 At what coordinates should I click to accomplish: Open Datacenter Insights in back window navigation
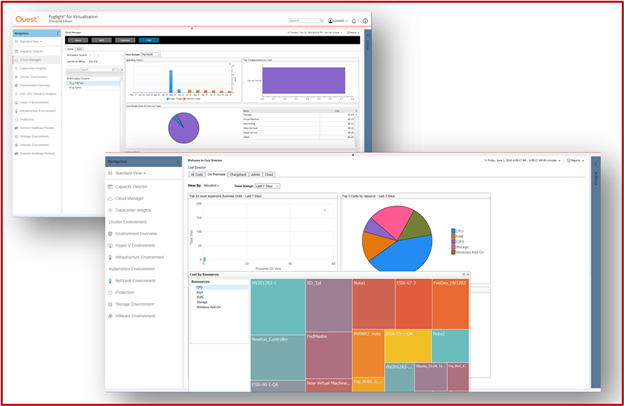click(33, 68)
